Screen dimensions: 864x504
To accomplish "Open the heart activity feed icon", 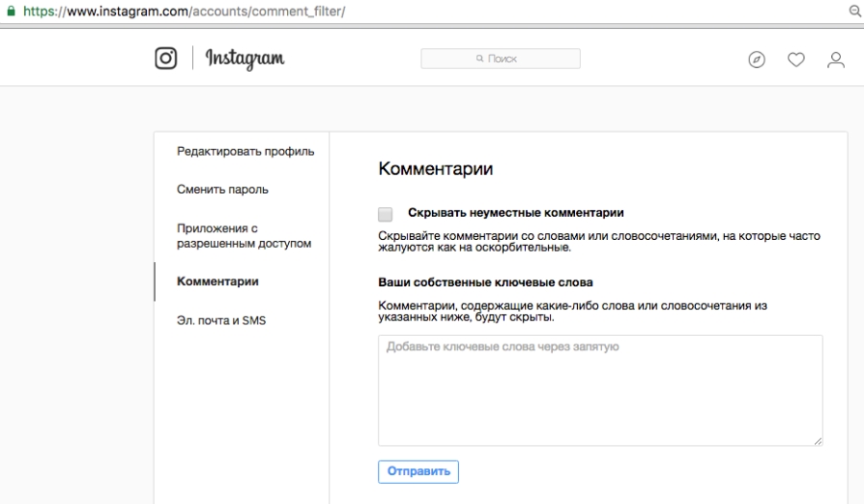I will click(x=796, y=60).
